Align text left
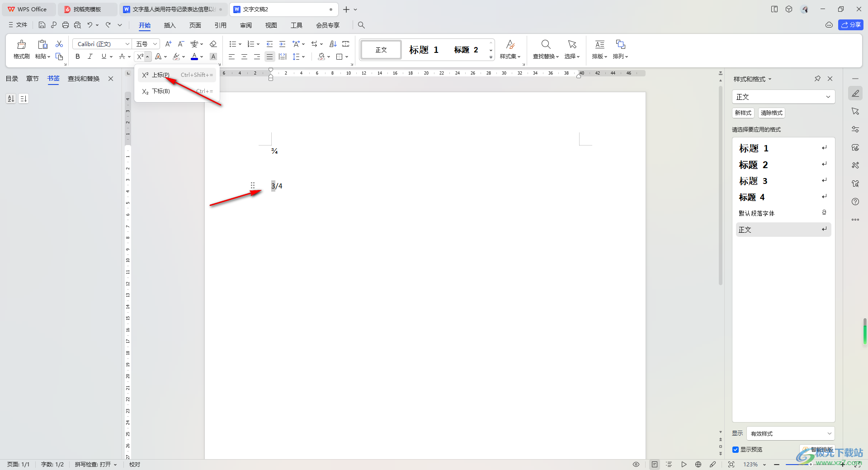This screenshot has width=868, height=470. [x=231, y=56]
